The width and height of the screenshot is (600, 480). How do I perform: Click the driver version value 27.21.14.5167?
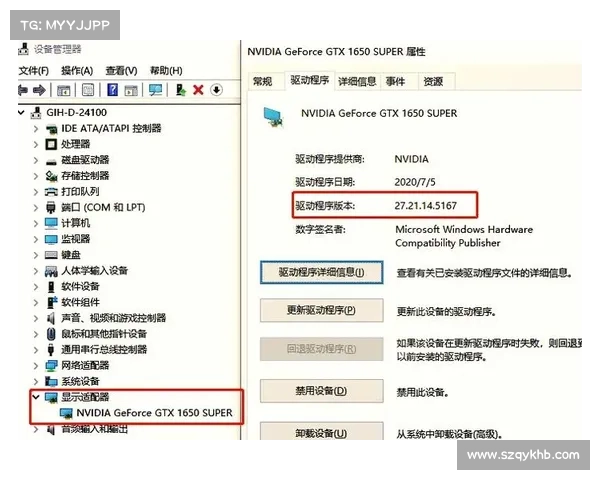coord(426,206)
